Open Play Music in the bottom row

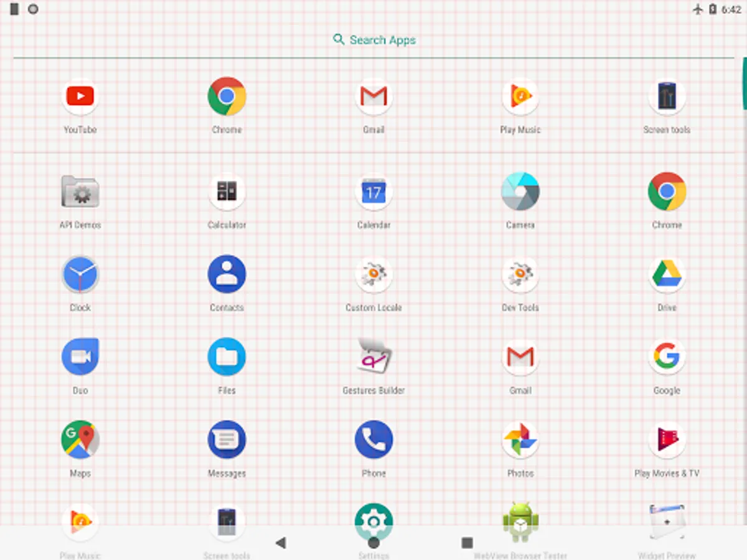pos(80,523)
